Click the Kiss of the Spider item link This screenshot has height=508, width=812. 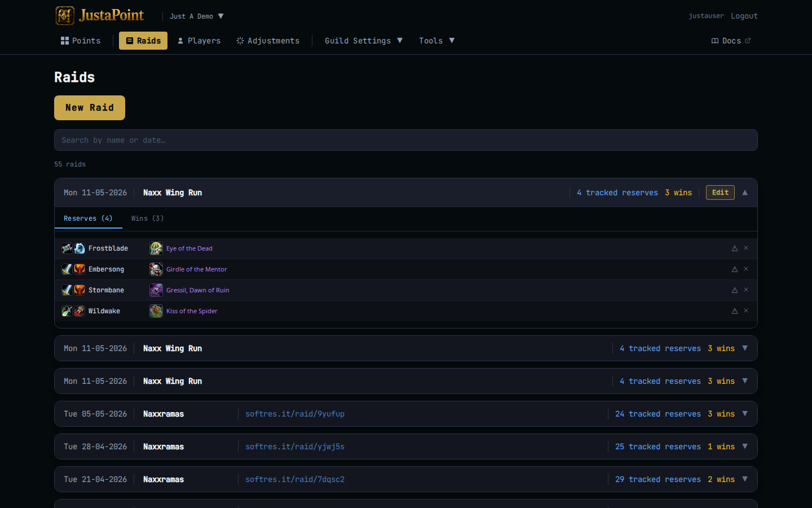click(192, 311)
